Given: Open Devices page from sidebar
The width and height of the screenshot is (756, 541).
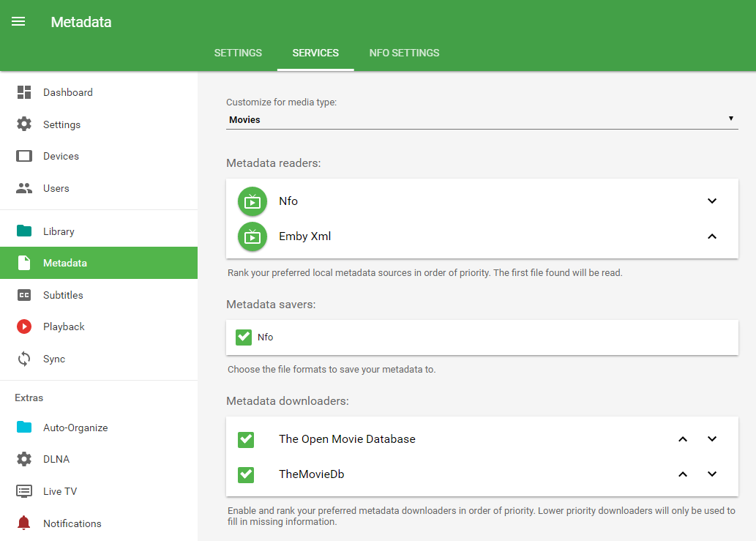Looking at the screenshot, I should pos(61,156).
